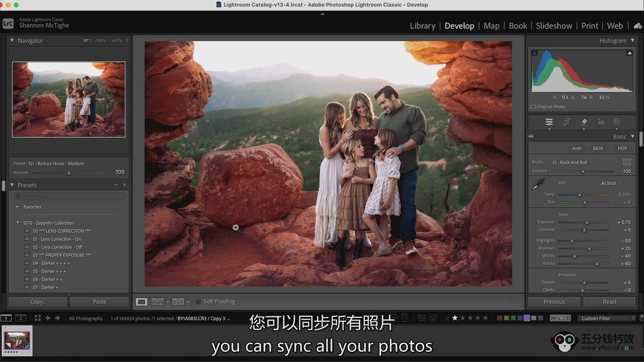Go back with filmstrip left arrow

tap(48, 318)
